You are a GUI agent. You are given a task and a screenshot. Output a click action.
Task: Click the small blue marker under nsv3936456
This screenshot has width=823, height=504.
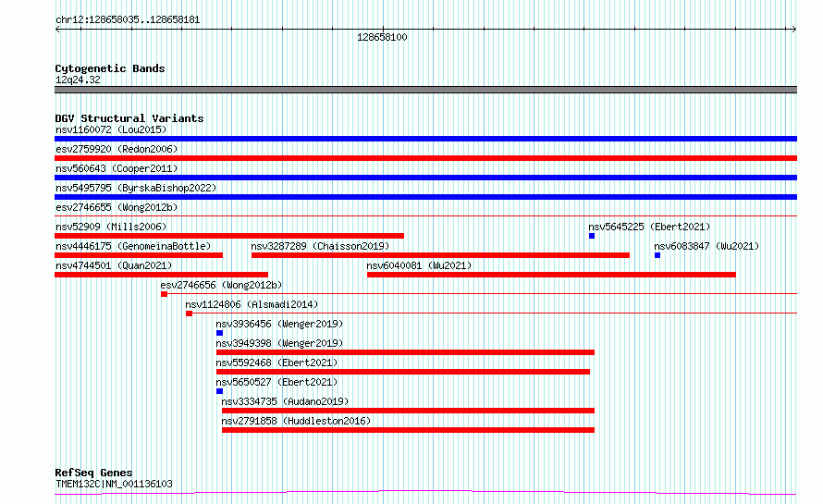click(219, 333)
